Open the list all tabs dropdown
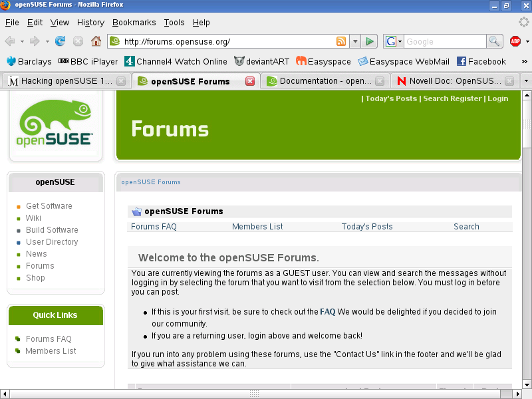Viewport: 532px width, 399px height. tap(526, 81)
